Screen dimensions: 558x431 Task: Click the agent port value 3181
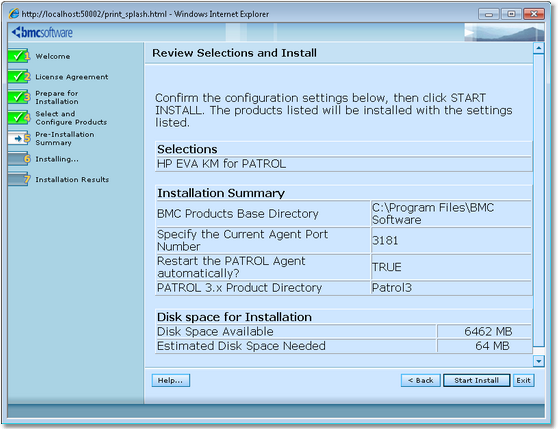click(x=385, y=241)
